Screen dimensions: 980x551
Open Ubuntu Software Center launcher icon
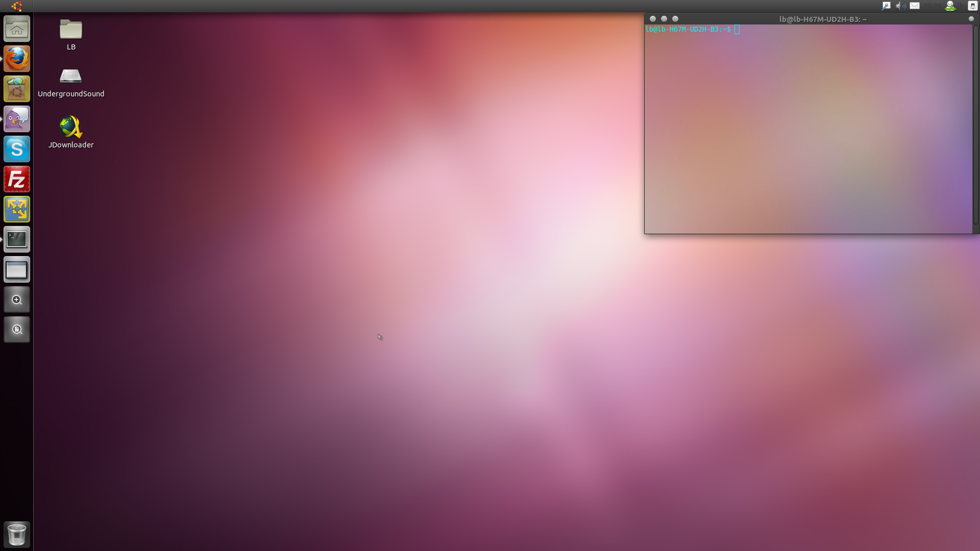point(17,89)
